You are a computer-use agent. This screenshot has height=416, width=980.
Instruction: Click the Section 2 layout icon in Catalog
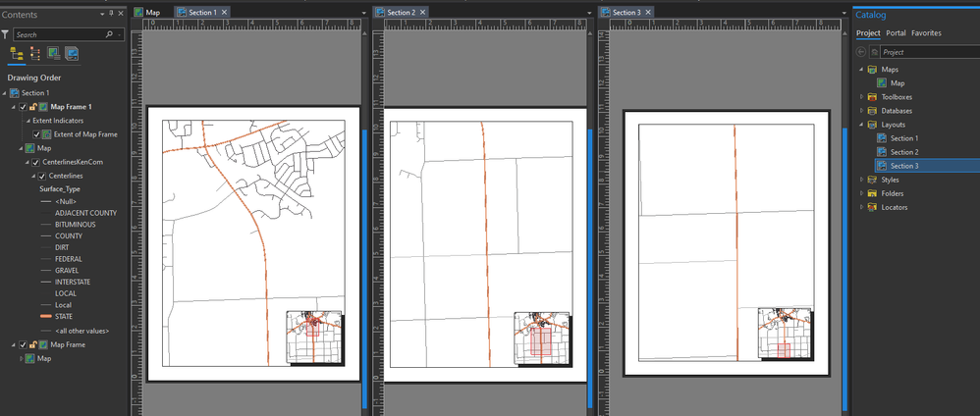[x=882, y=152]
